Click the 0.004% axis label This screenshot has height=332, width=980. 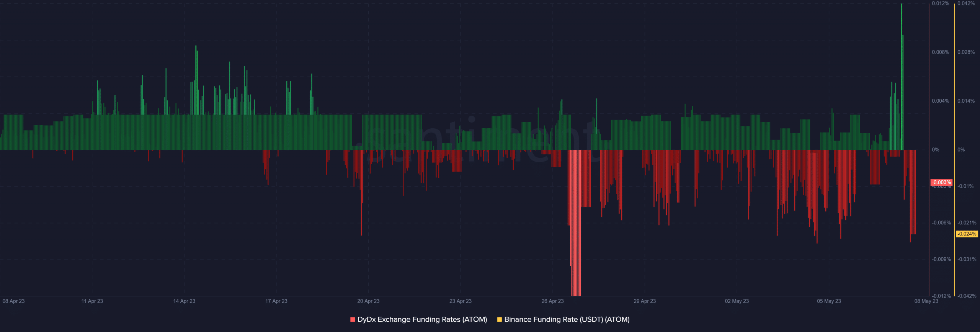click(x=941, y=101)
